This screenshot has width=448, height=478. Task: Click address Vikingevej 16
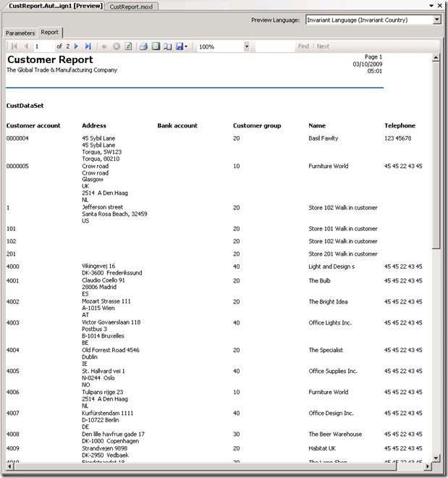[x=98, y=266]
